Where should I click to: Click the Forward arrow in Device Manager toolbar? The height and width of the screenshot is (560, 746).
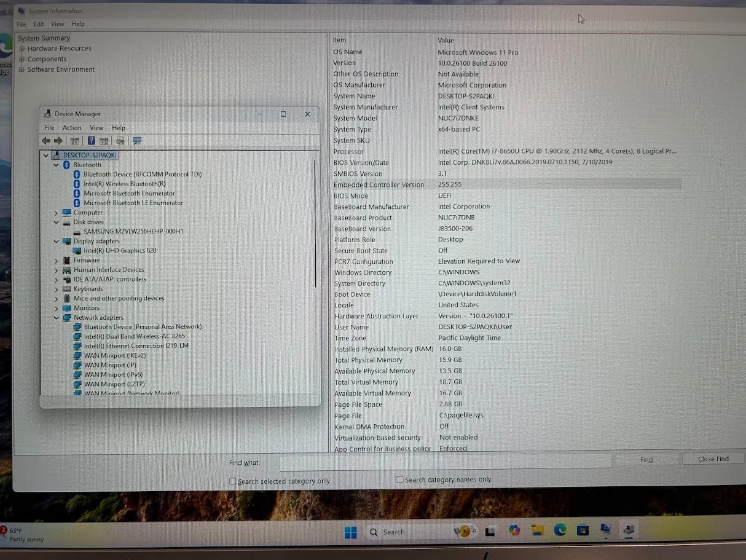tap(58, 141)
